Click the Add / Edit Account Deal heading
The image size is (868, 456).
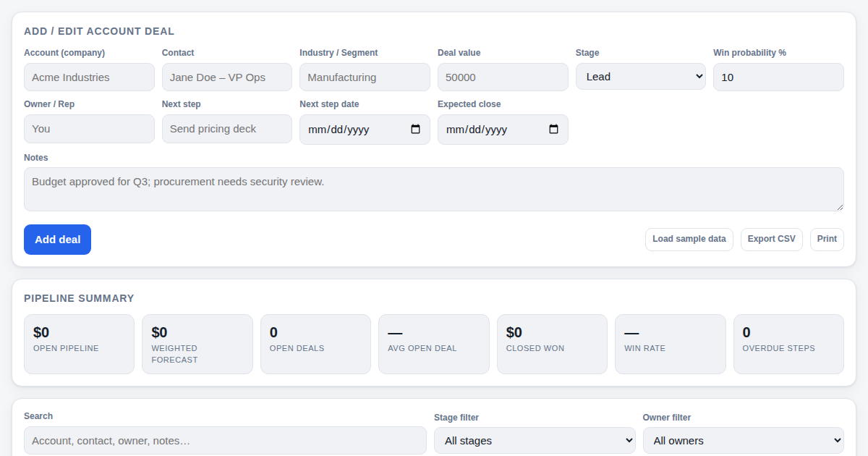99,31
